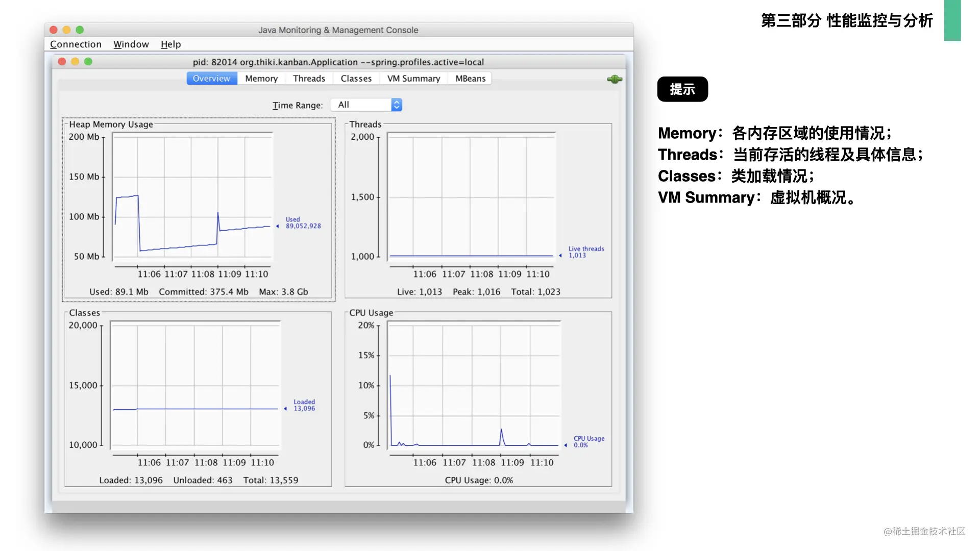Viewport: 980px width, 551px height.
Task: Click the 'CPU Usage: 0.0%' summary text
Action: point(479,480)
